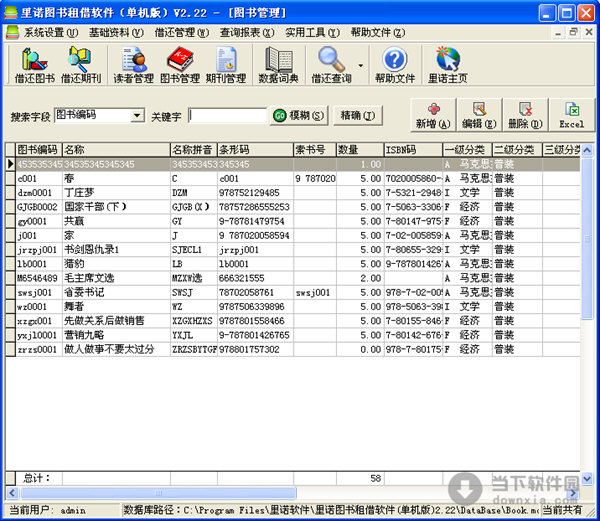Click the 名称拼音 column header
Screen dimensions: 600x521
(194, 150)
